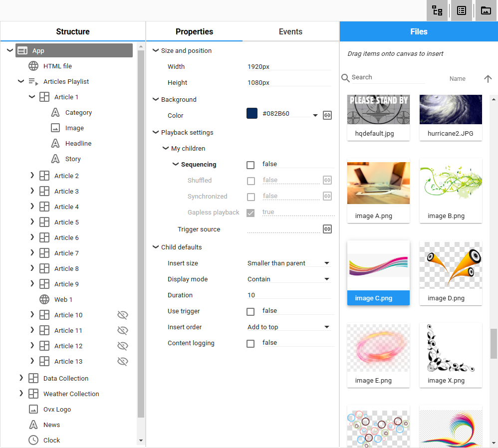Screen dimensions: 498x448
Task: Open the structure tree view icon in the top toolbar
Action: (437, 10)
